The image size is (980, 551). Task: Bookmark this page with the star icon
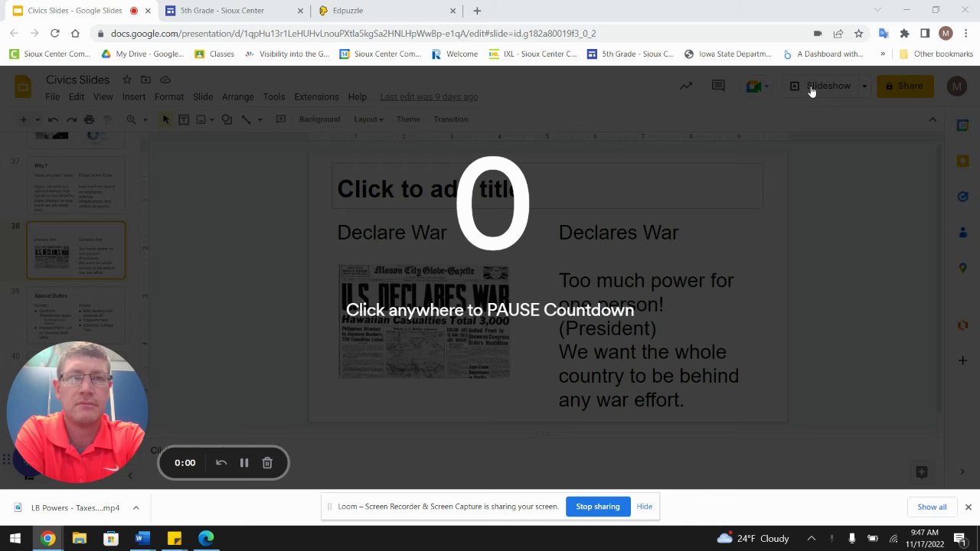[x=858, y=34]
